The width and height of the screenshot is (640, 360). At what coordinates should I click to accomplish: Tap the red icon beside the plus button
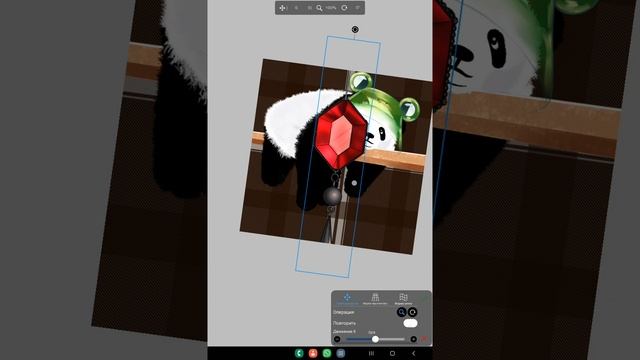424,339
